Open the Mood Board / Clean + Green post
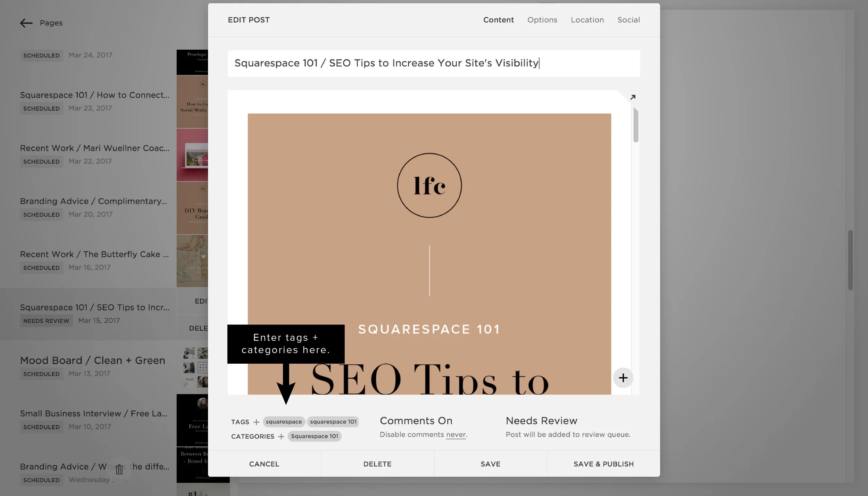This screenshot has width=868, height=496. [x=92, y=361]
